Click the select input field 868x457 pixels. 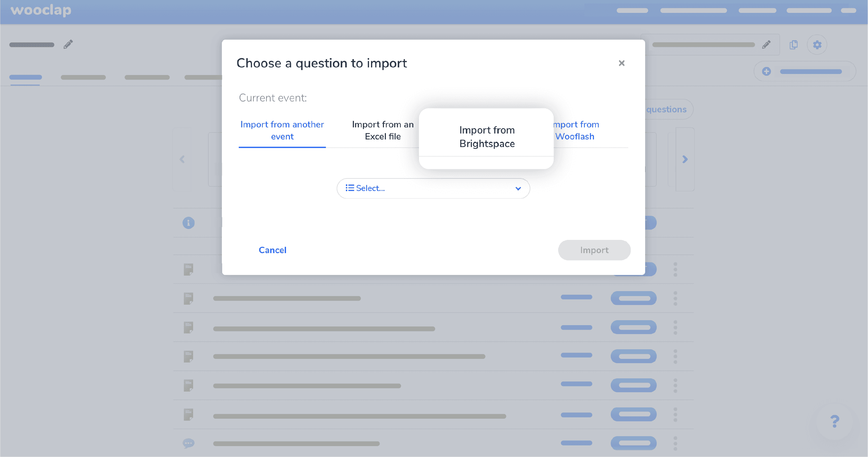click(433, 188)
